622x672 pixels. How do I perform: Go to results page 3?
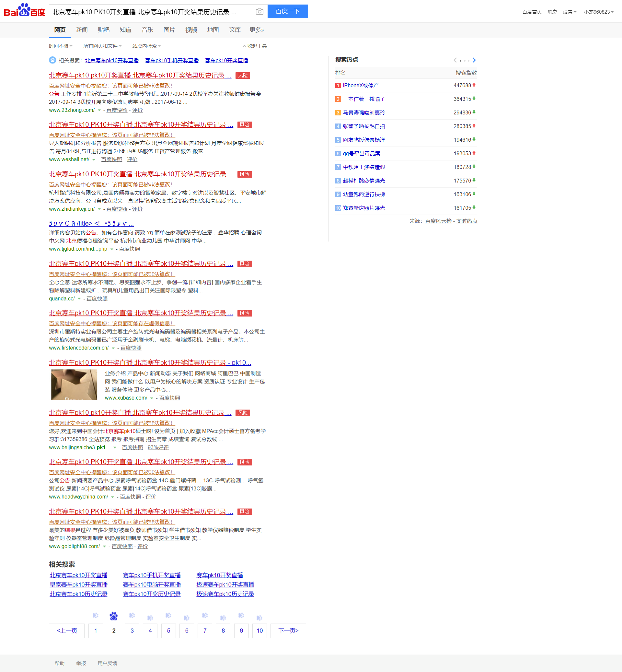point(132,631)
